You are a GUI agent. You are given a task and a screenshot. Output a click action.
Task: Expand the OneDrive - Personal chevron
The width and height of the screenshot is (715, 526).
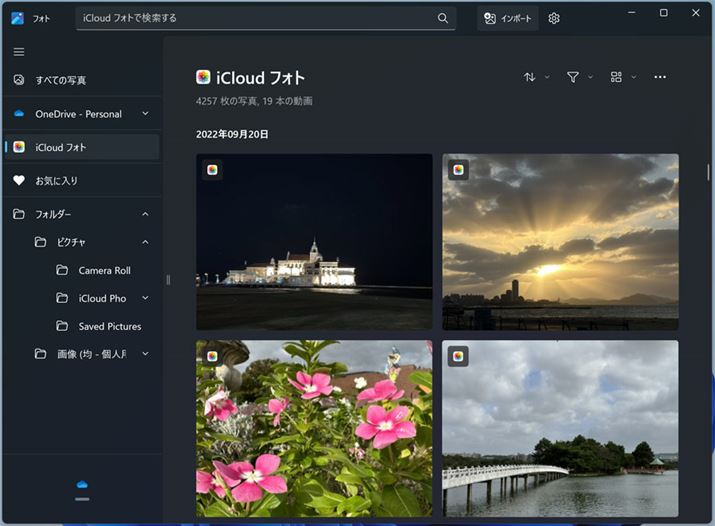(145, 114)
